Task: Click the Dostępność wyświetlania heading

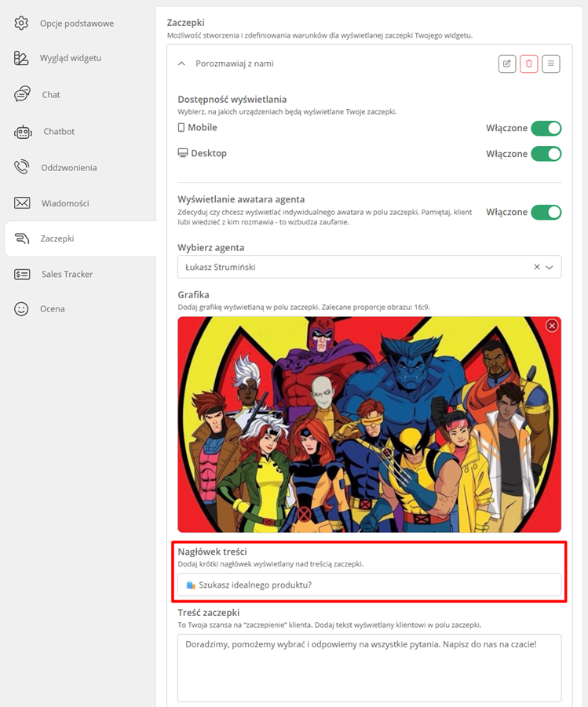Action: pyautogui.click(x=232, y=99)
